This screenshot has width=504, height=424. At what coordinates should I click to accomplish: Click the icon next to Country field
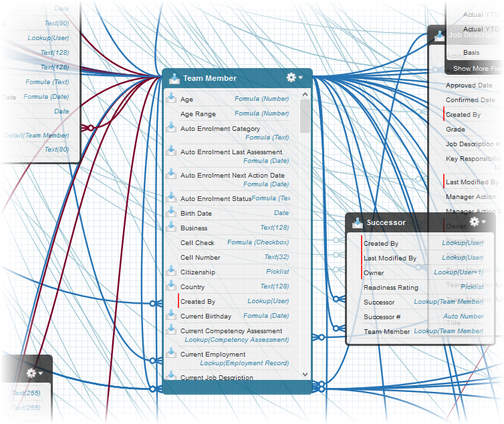(171, 286)
